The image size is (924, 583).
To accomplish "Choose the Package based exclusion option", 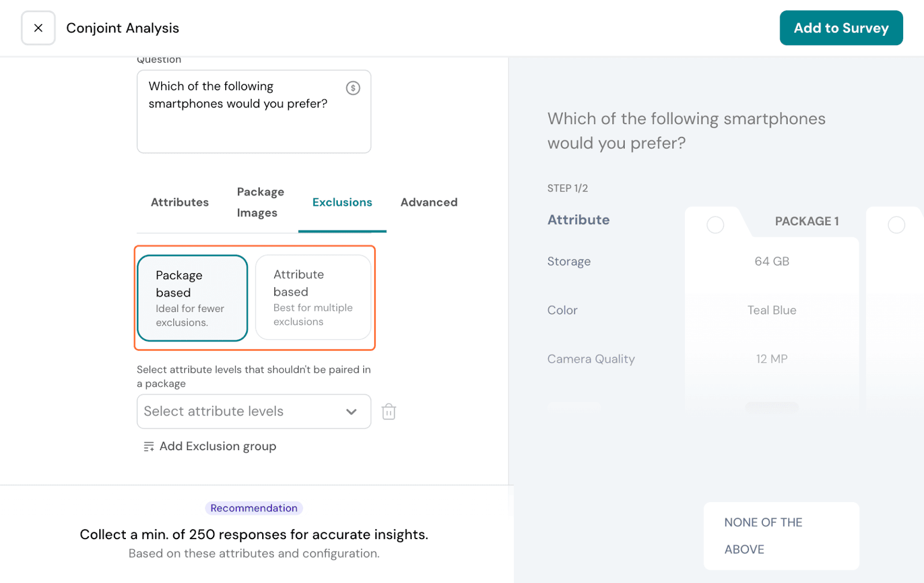I will [192, 298].
